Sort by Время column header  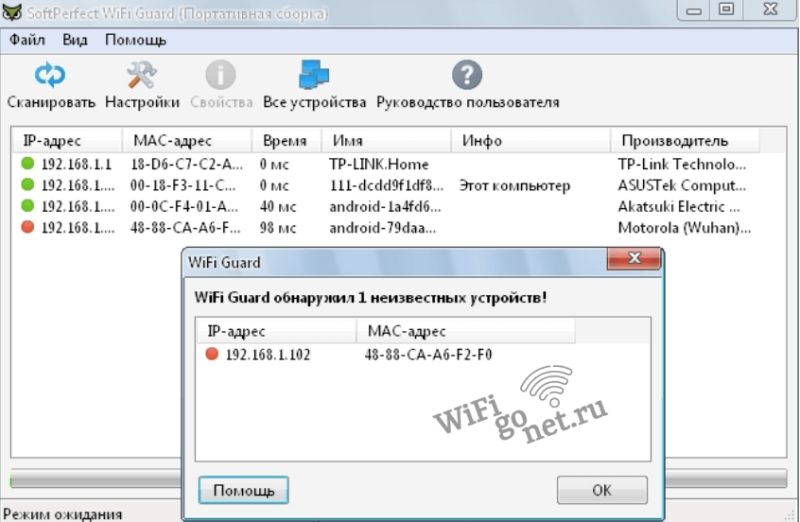(x=286, y=140)
